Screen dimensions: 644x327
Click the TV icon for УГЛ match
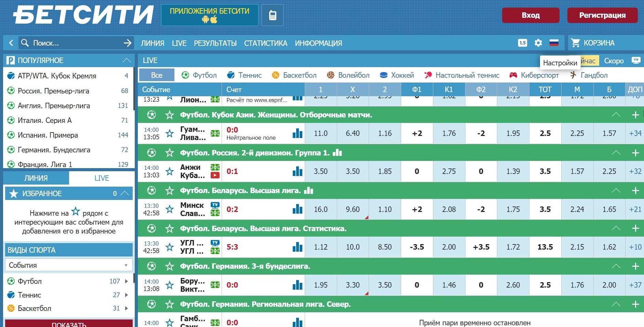pyautogui.click(x=215, y=243)
